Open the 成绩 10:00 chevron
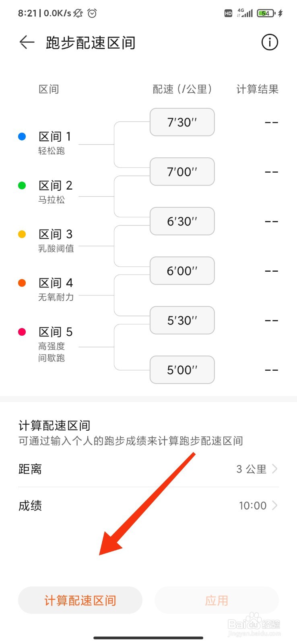The width and height of the screenshot is (297, 644). [x=275, y=506]
